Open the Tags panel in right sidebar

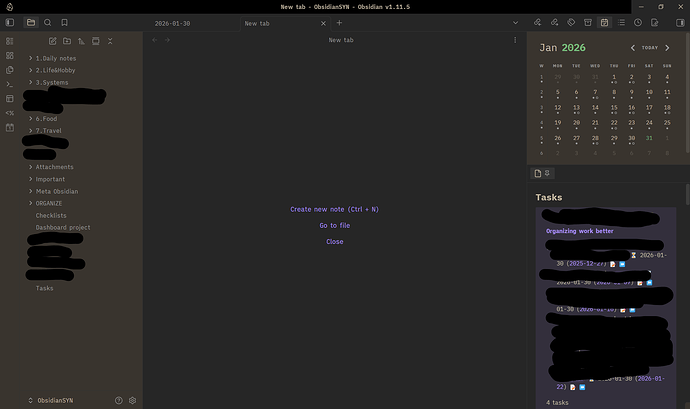pyautogui.click(x=570, y=22)
